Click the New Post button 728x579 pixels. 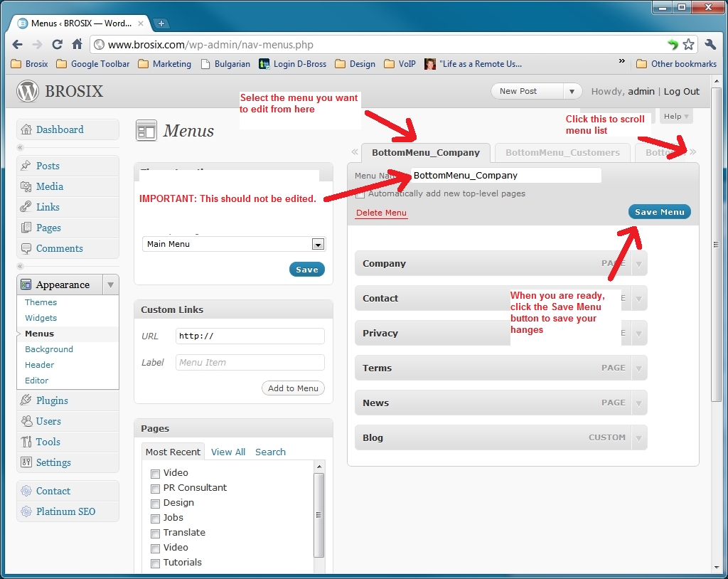[528, 92]
